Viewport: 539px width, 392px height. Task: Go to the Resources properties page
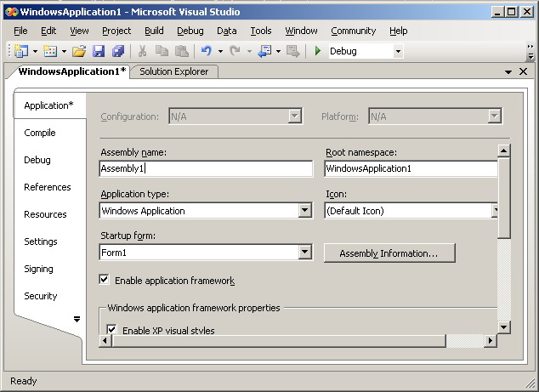click(x=45, y=214)
